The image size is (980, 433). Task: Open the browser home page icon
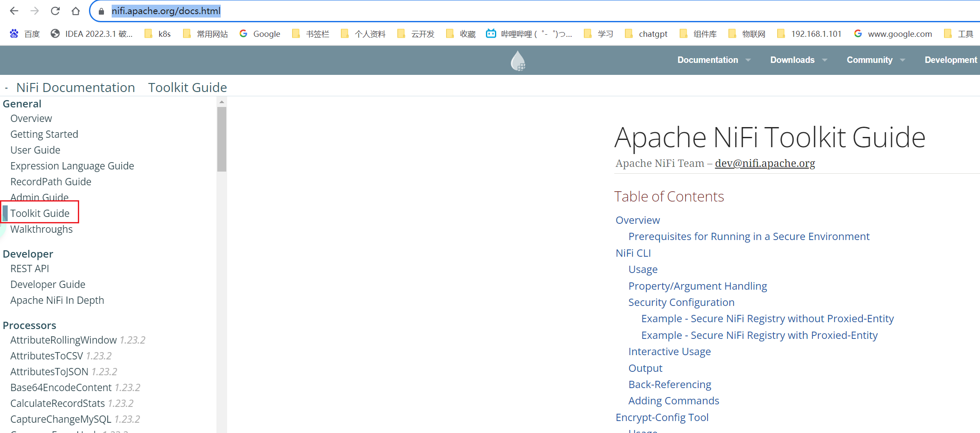coord(76,11)
